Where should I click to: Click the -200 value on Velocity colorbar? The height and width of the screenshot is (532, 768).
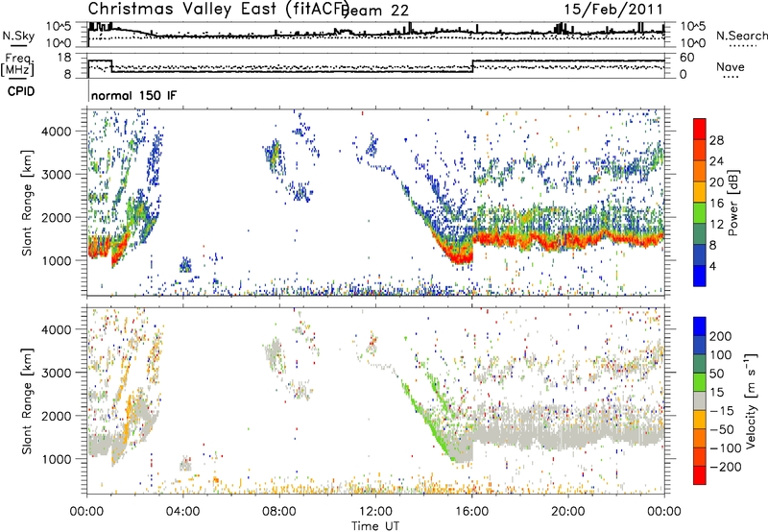click(x=726, y=467)
